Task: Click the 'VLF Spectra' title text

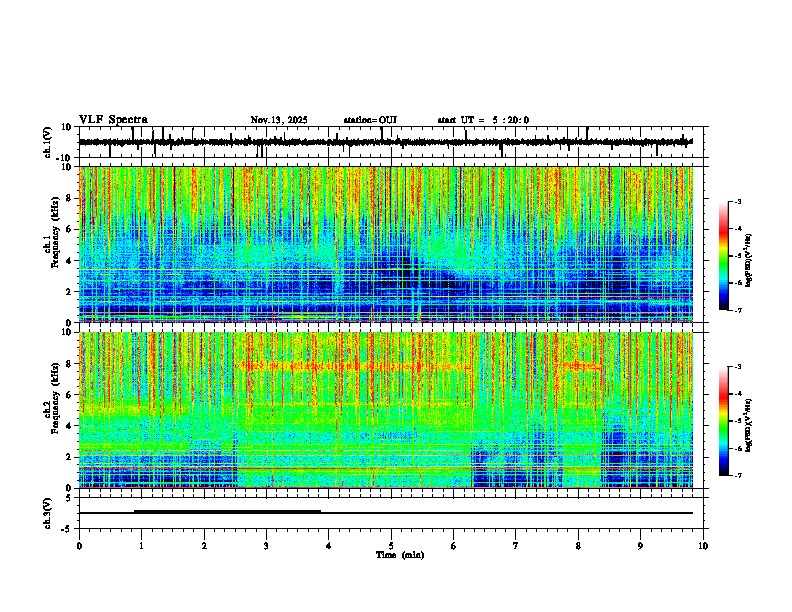Action: coord(113,120)
